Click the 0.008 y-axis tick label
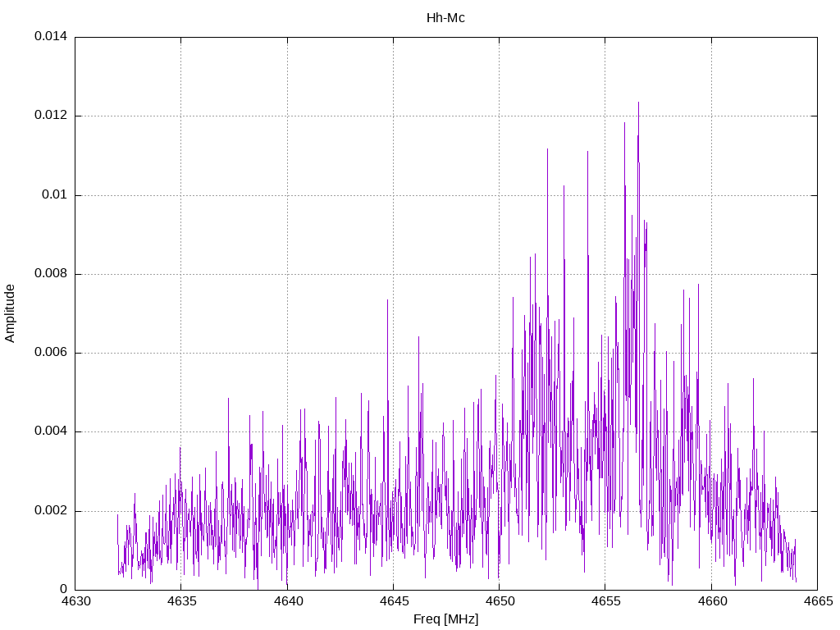This screenshot has width=840, height=630. 50,274
